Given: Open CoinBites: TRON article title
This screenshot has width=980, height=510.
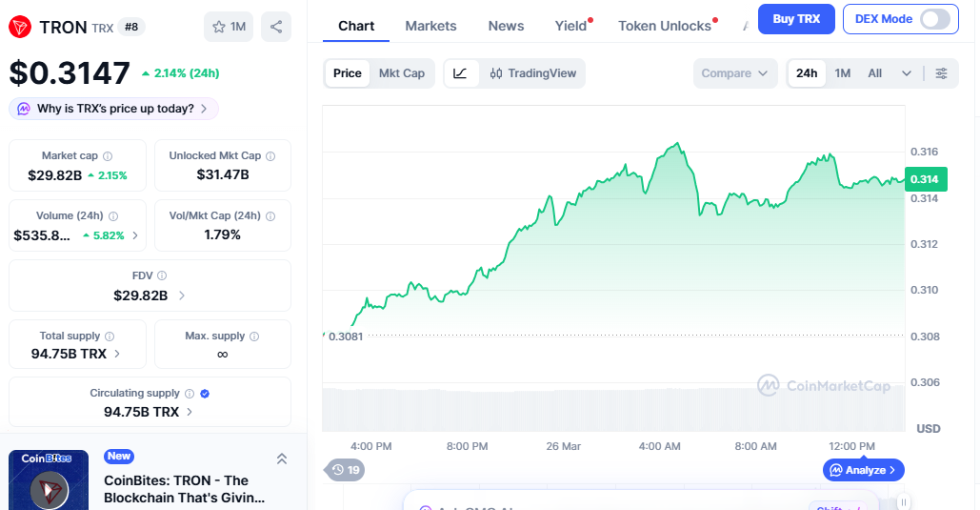Looking at the screenshot, I should tap(185, 489).
